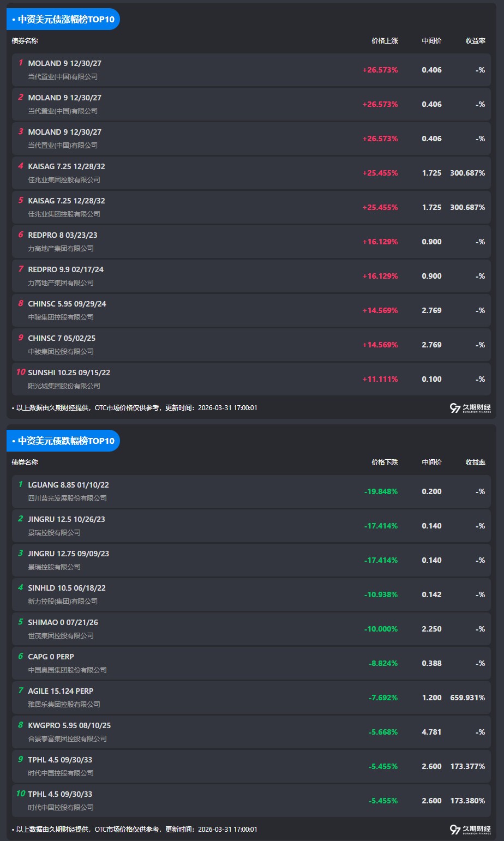Select the SUNSHI 10.25 09/15/22 bond

point(69,373)
